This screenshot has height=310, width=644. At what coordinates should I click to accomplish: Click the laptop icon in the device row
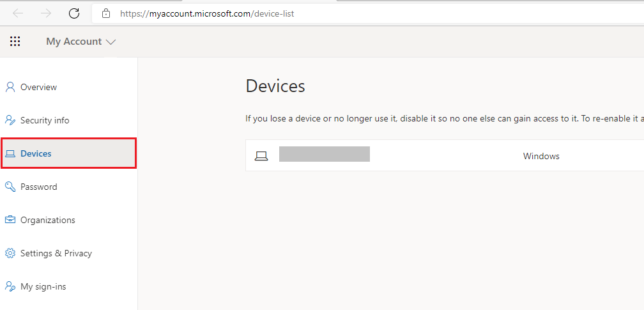pos(261,156)
